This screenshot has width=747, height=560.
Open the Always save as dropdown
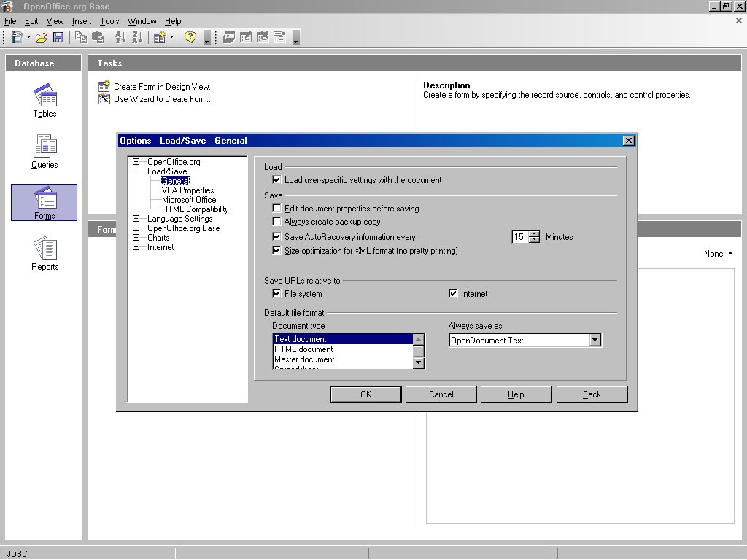595,341
